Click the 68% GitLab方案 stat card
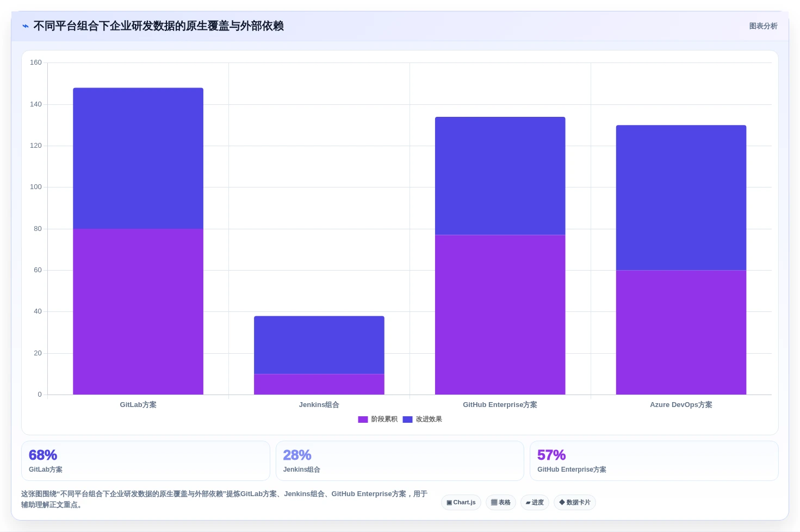 (146, 461)
